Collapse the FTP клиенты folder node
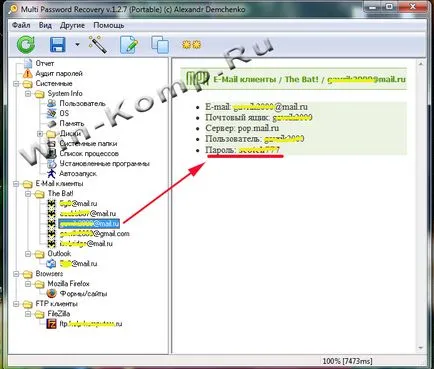The image size is (434, 369). click(16, 304)
